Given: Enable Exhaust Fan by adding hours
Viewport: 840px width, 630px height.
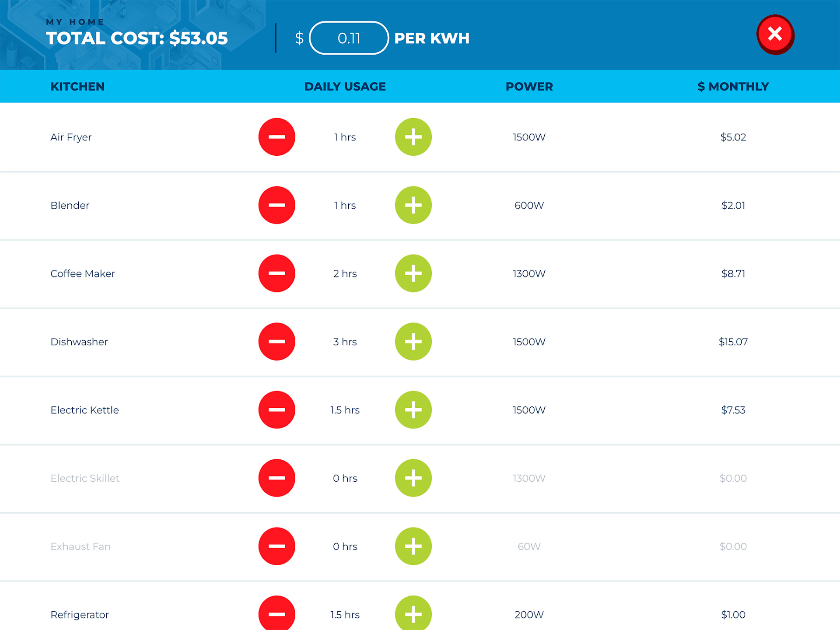Looking at the screenshot, I should click(413, 546).
